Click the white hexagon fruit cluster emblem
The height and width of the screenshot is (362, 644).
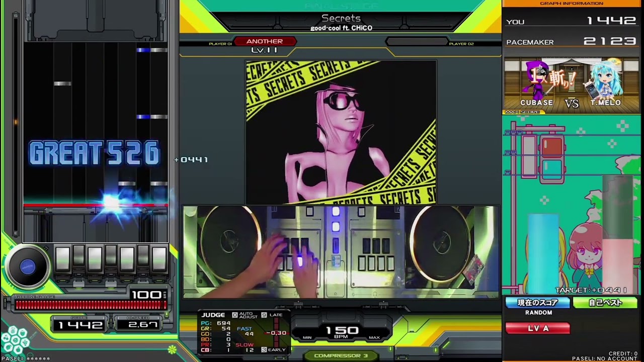(x=16, y=341)
